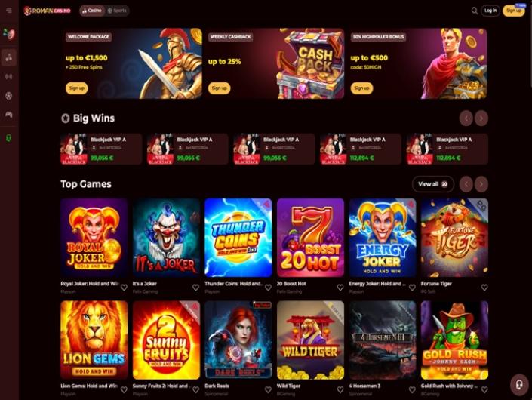Open the live support headset chat icon

coord(519,385)
